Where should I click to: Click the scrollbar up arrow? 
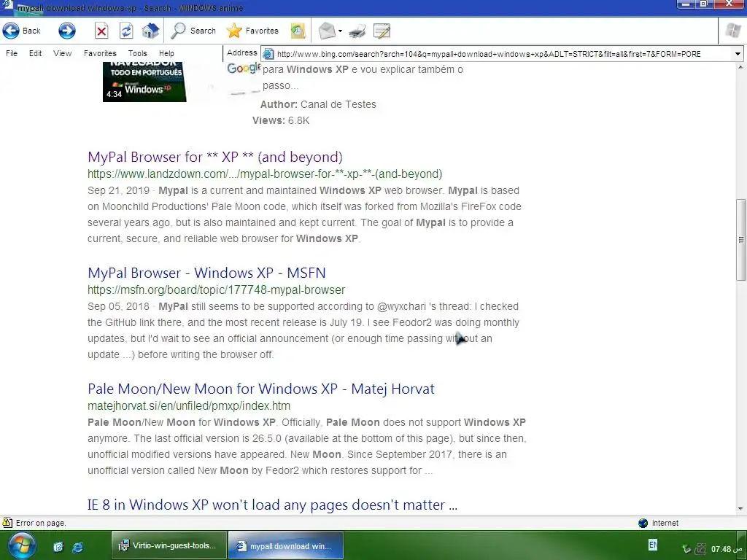(x=741, y=67)
